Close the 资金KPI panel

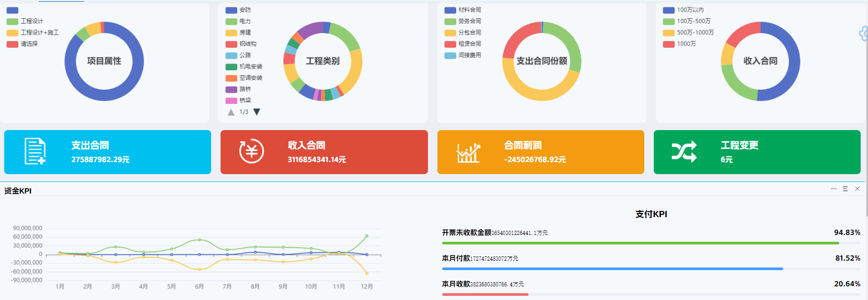[x=857, y=189]
